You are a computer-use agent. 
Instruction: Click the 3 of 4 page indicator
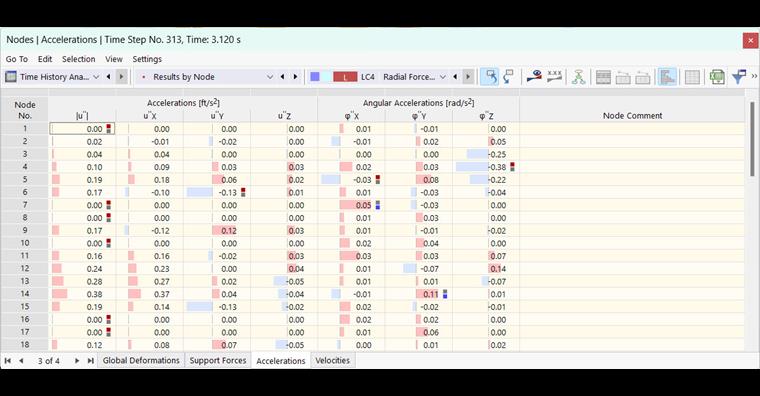tap(48, 361)
